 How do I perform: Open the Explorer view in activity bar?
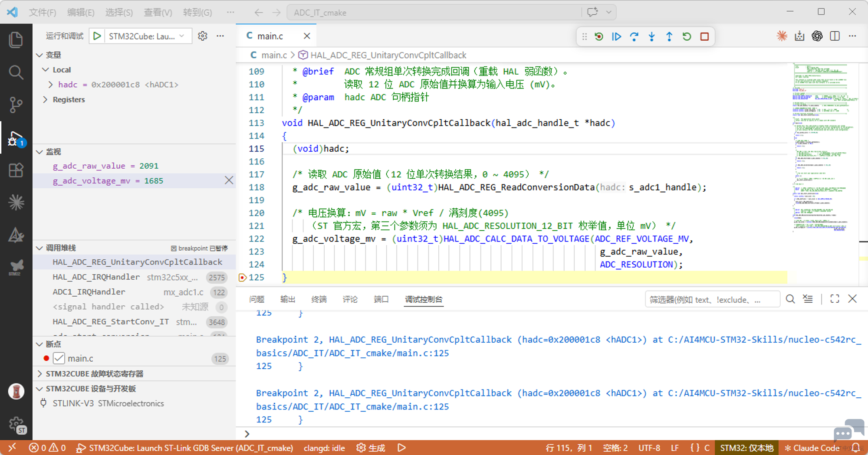pos(16,40)
